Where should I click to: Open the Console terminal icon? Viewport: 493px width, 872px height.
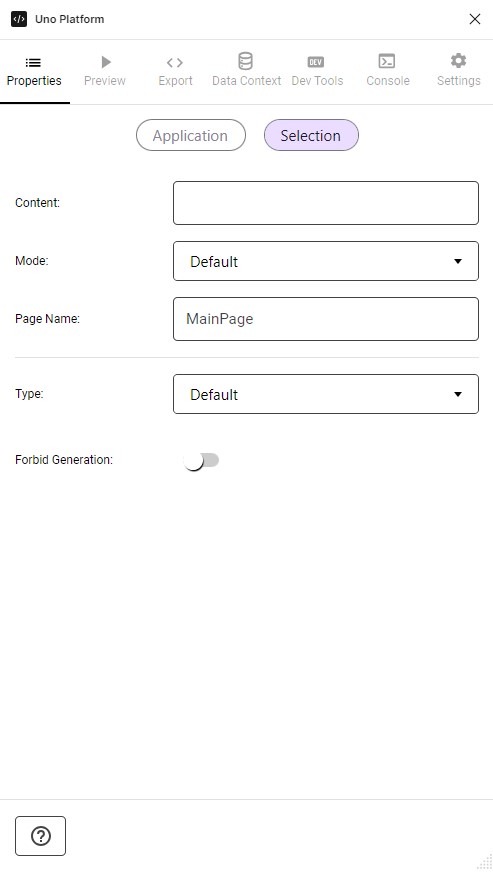click(387, 61)
